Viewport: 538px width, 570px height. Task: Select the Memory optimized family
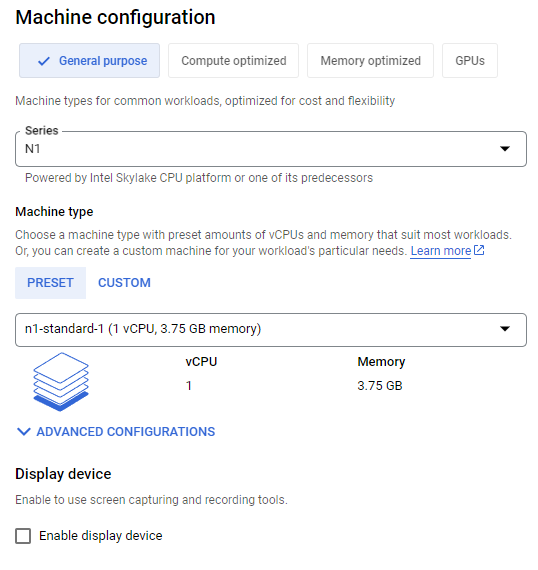point(370,61)
